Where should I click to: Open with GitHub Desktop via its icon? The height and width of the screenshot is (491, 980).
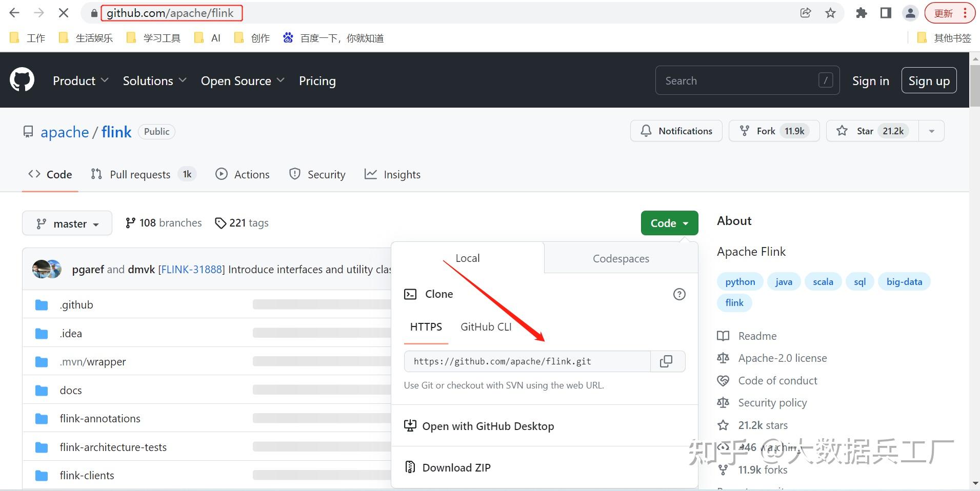(410, 425)
